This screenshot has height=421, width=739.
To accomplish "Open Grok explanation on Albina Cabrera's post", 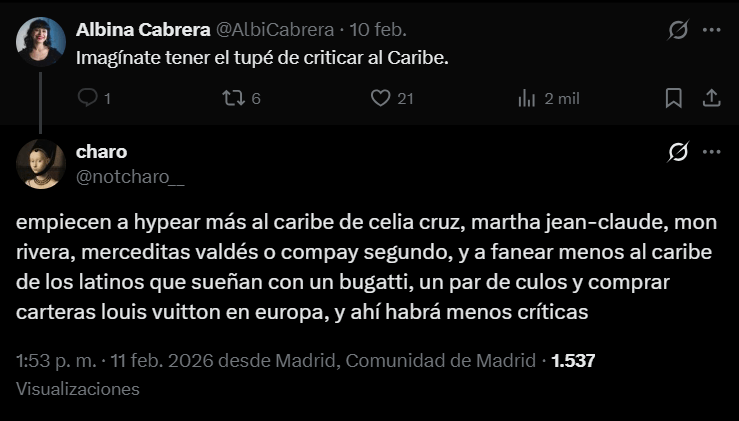I will 678,30.
